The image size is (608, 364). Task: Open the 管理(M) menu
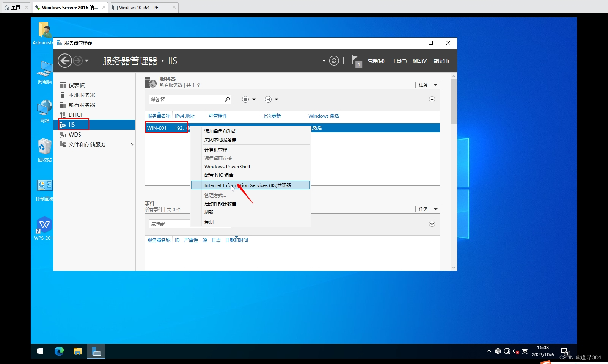click(376, 61)
